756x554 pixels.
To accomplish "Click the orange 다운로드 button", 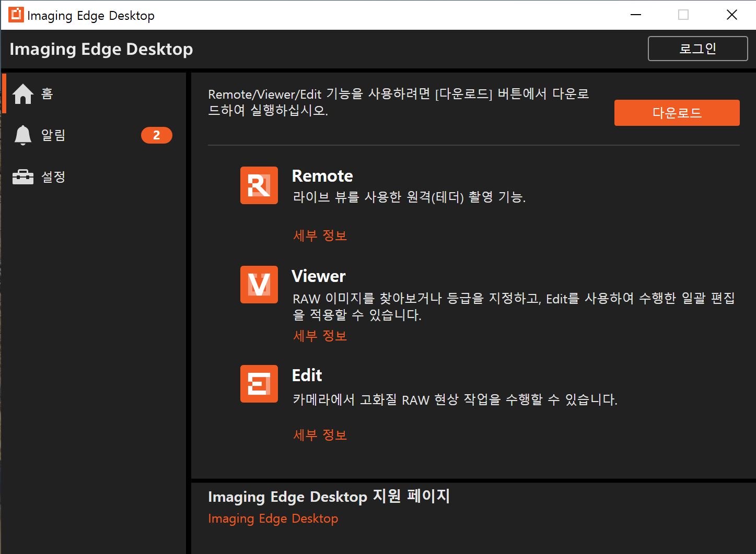I will 677,113.
